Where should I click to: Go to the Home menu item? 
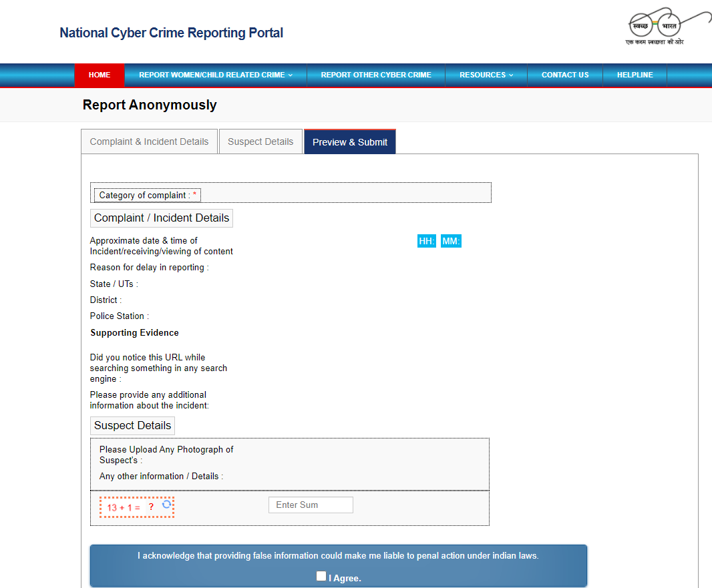pyautogui.click(x=100, y=75)
